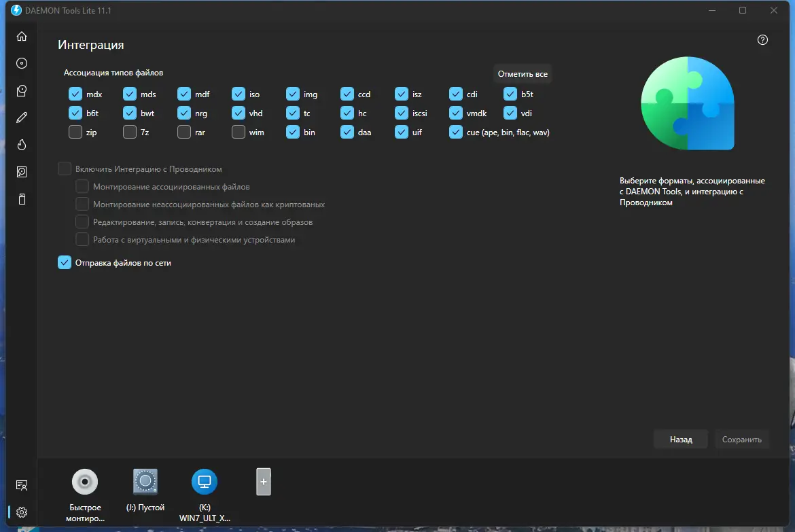Select the (J:) Пустой virtual drive
This screenshot has width=795, height=532.
click(145, 481)
